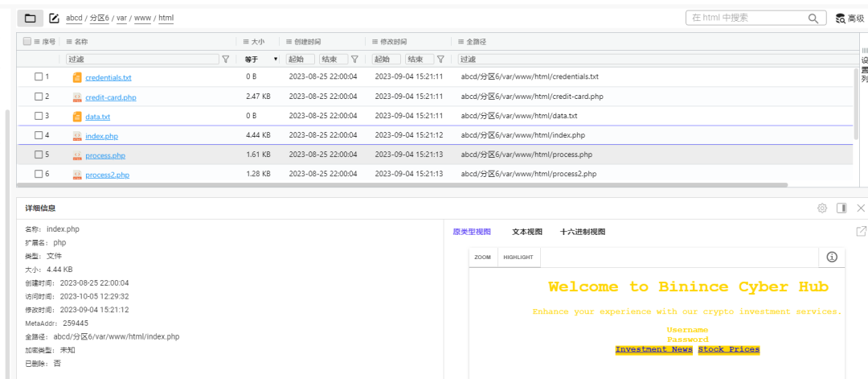Open details panel settings gear
Viewport: 868px width, 379px height.
822,208
